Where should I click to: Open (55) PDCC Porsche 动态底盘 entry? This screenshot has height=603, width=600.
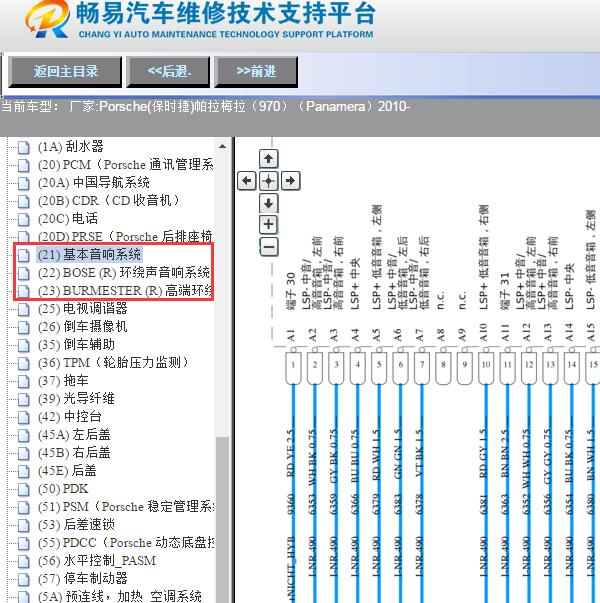[126, 543]
